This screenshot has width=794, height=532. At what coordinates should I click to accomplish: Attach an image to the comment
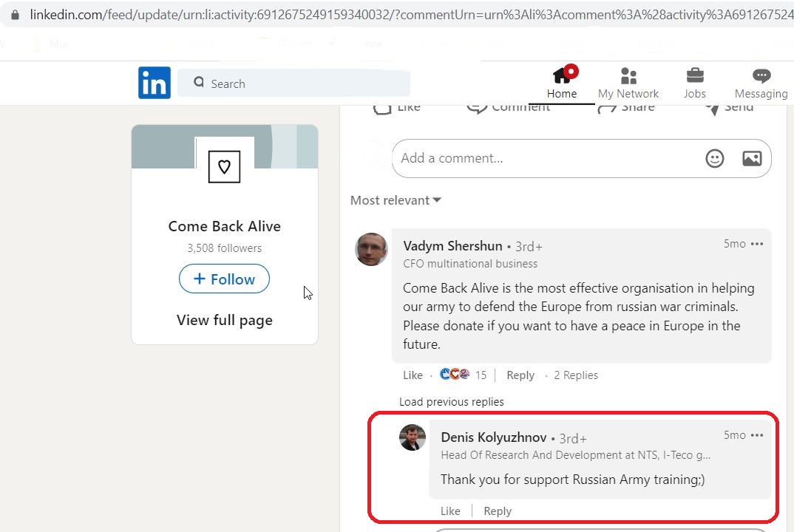click(x=752, y=158)
